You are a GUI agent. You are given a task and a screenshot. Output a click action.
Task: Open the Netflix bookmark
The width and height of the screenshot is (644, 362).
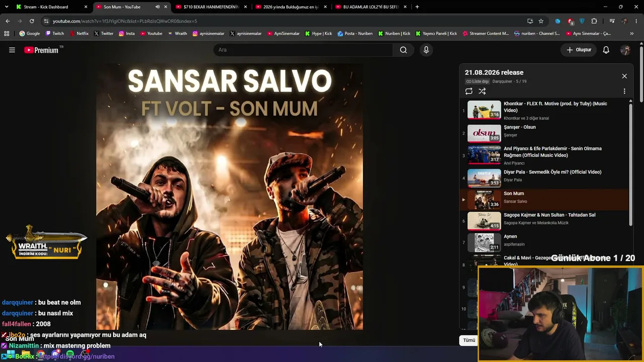pos(79,34)
